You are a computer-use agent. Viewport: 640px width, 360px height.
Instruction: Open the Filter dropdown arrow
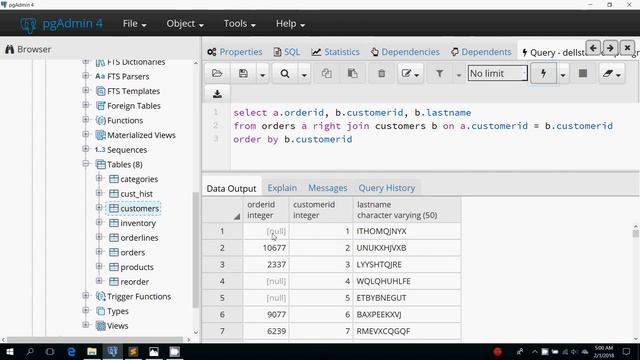pyautogui.click(x=458, y=74)
